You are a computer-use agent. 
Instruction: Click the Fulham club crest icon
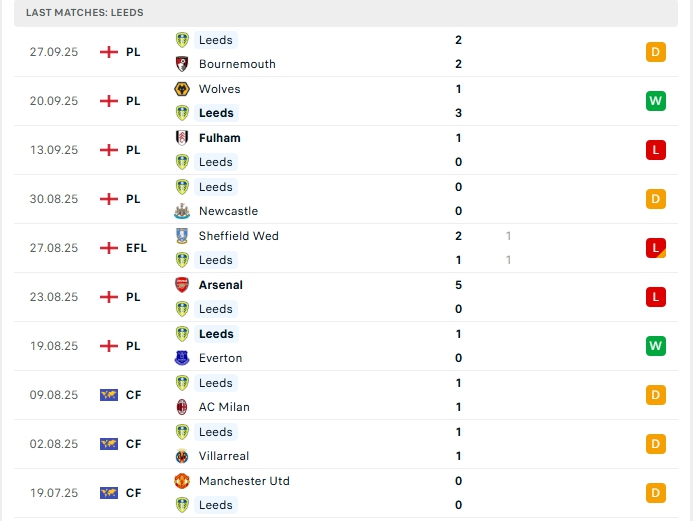tap(182, 138)
